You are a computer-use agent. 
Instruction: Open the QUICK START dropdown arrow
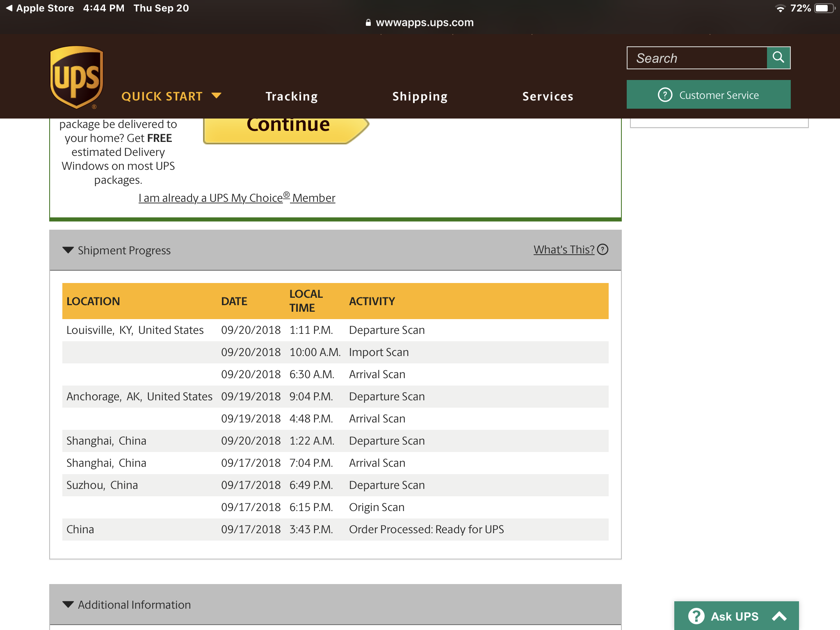coord(216,96)
